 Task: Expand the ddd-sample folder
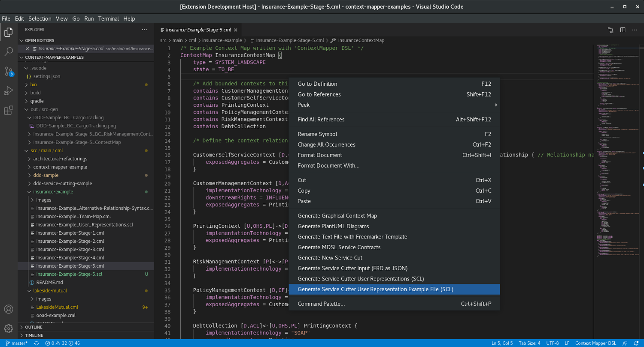(x=86, y=175)
